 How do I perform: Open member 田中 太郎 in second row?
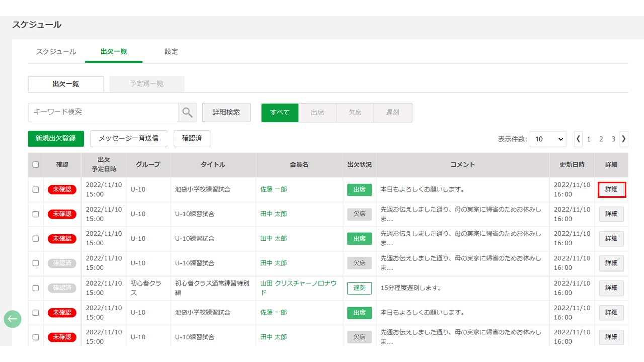(x=274, y=214)
